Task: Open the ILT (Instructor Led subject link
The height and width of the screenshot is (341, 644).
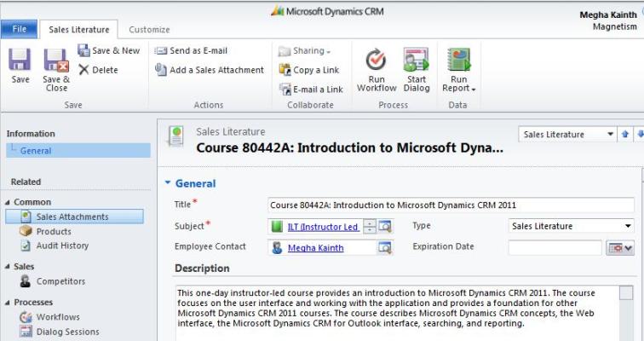Action: (323, 227)
